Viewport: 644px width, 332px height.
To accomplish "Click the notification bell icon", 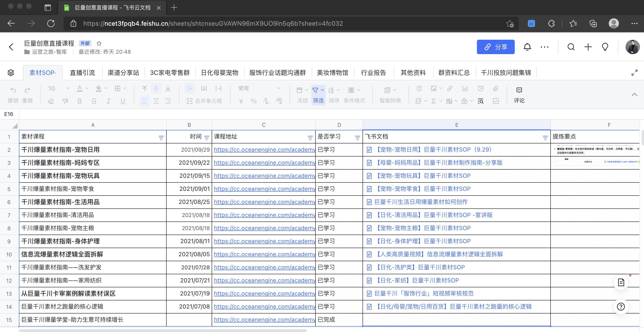I will (527, 47).
